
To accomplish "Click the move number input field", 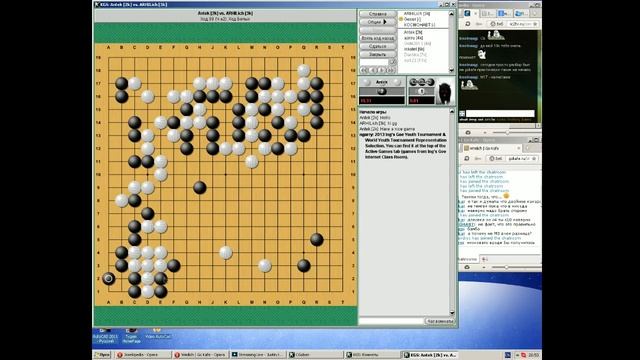I will (374, 62).
